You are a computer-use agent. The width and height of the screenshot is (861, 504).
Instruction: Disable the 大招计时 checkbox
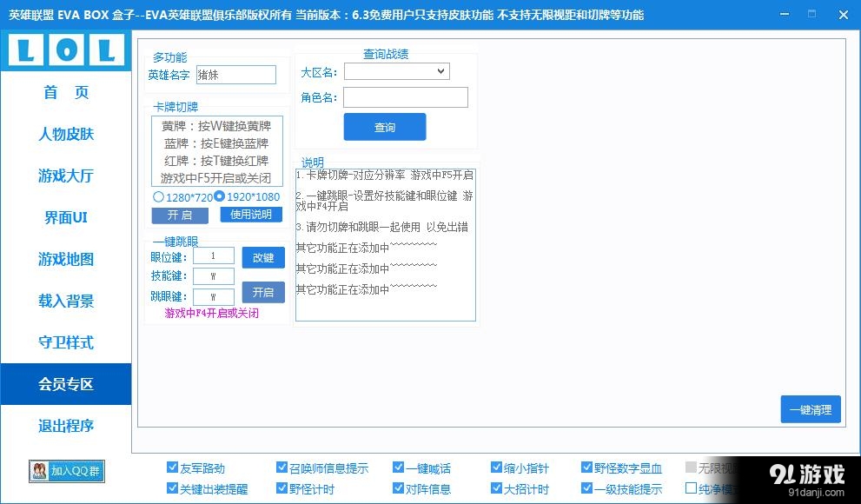[496, 488]
